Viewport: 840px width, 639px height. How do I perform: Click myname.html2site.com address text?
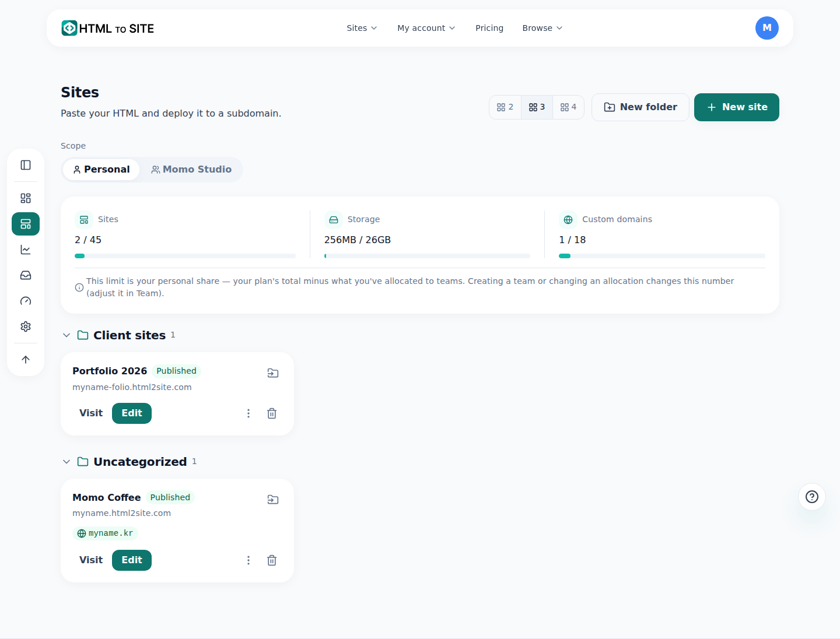coord(121,513)
